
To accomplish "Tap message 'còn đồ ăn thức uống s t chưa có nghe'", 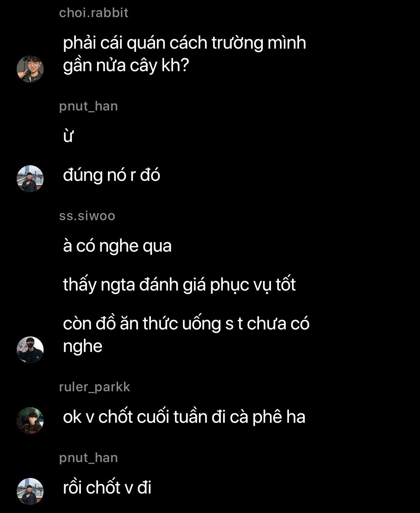I will click(186, 335).
